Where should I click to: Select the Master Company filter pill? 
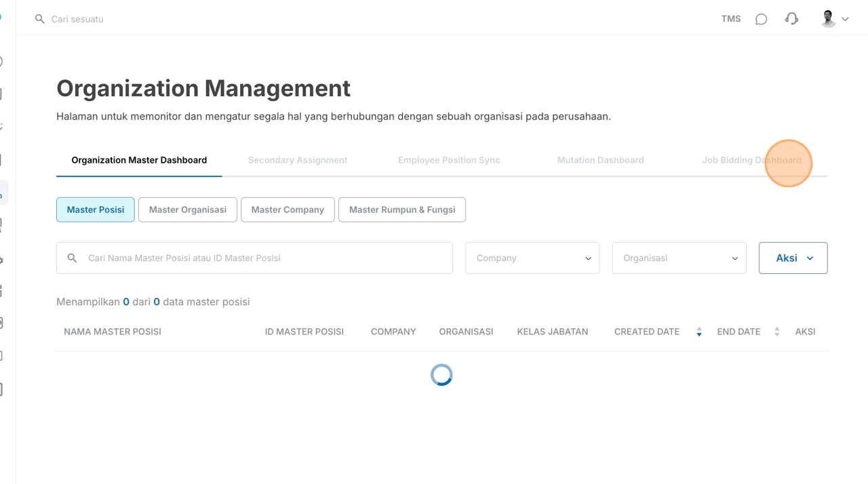(x=288, y=210)
